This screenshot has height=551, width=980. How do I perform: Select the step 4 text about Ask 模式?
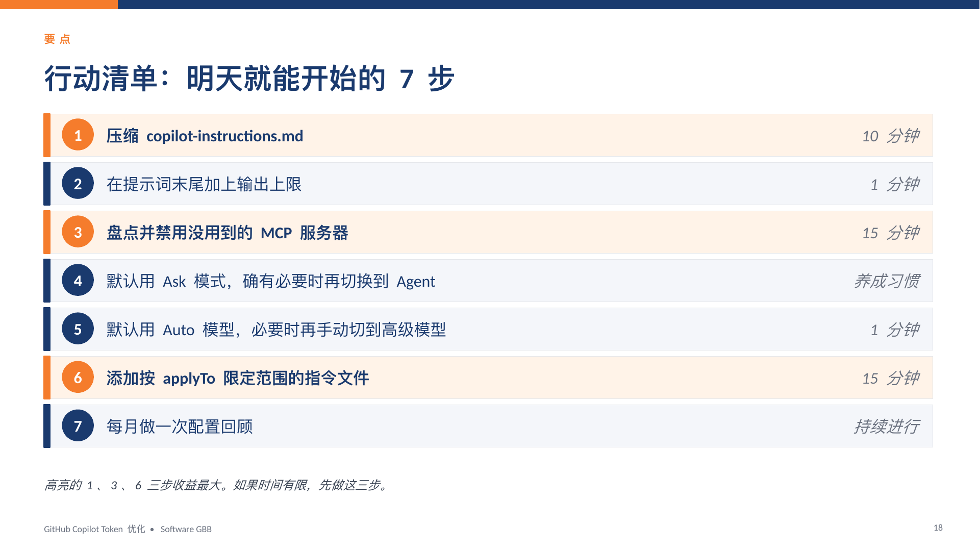click(x=271, y=281)
